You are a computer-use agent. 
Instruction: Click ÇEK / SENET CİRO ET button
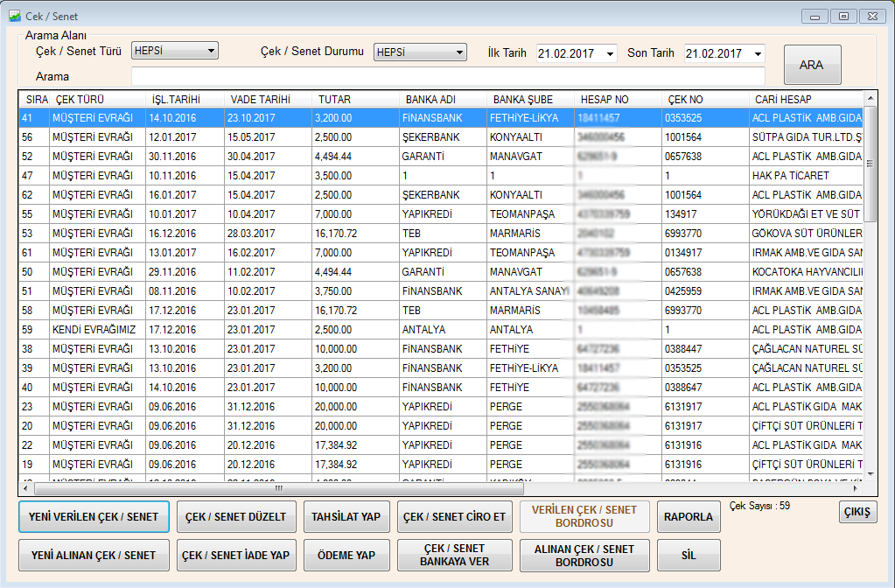pos(454,516)
